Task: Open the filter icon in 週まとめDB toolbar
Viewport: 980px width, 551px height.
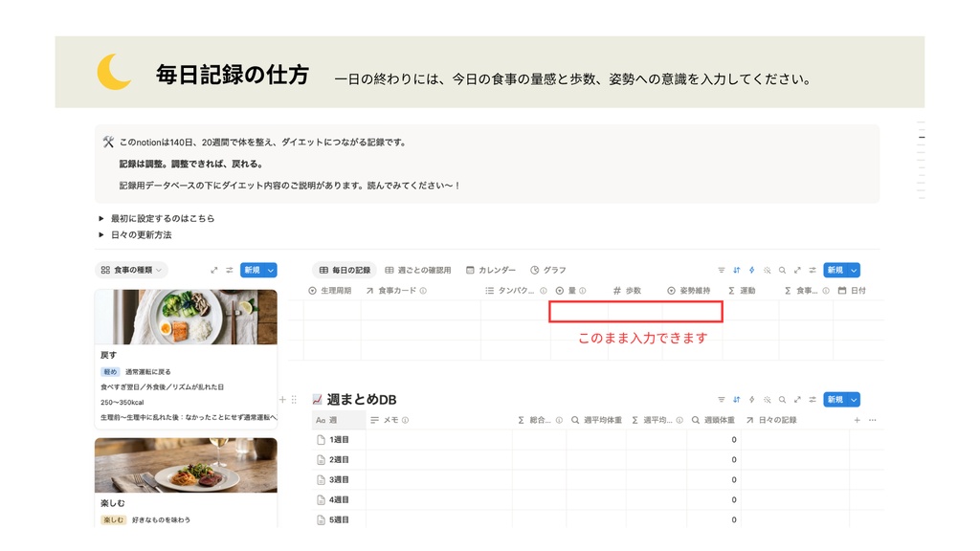Action: (x=722, y=399)
